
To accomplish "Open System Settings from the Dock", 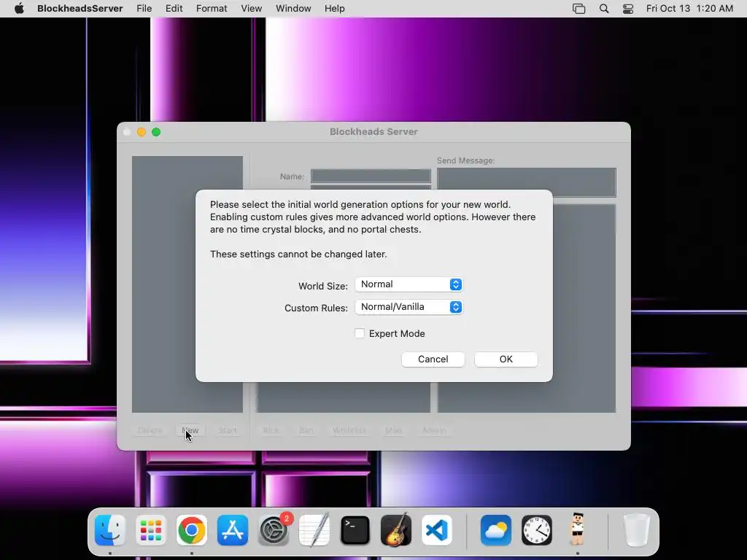I will 274,530.
